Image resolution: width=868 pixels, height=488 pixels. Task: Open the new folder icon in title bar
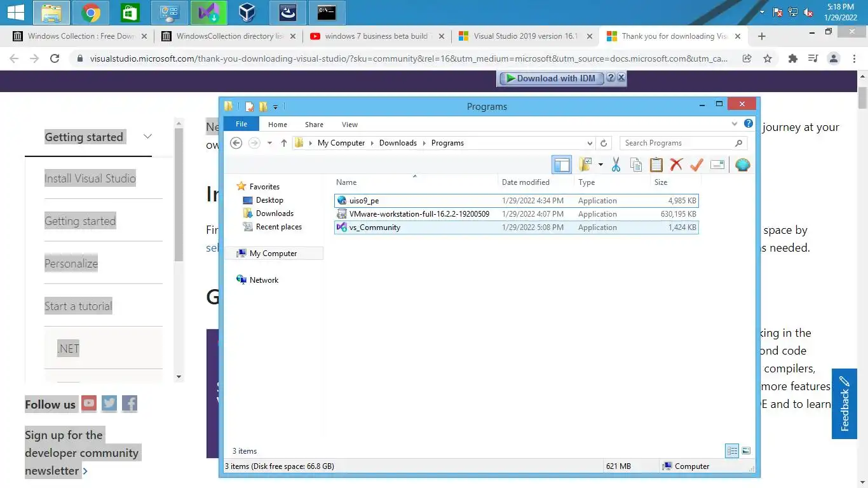(262, 107)
